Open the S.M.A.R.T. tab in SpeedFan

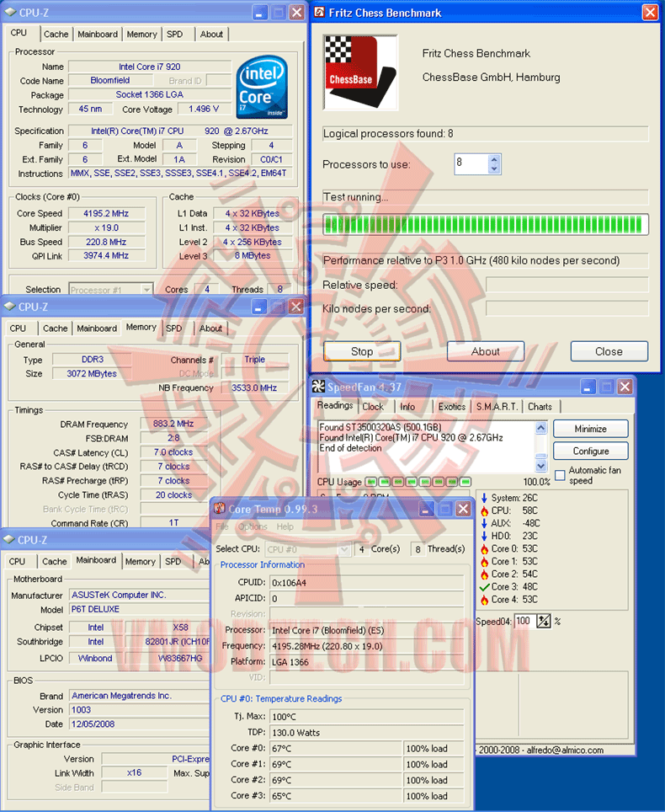tap(497, 407)
